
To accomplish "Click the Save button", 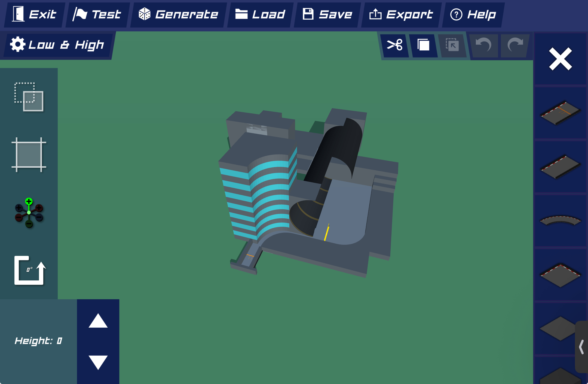I will coord(327,14).
